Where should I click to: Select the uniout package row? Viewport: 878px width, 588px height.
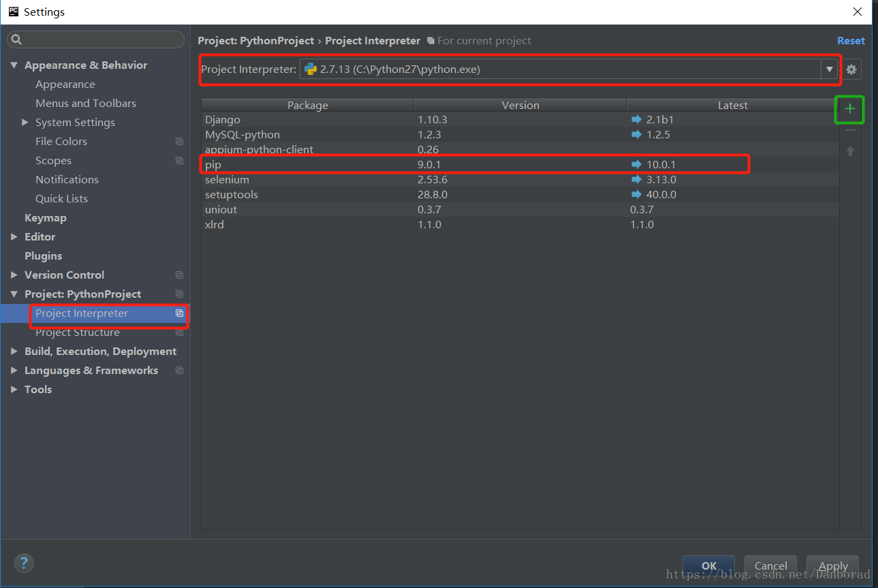[x=520, y=209]
